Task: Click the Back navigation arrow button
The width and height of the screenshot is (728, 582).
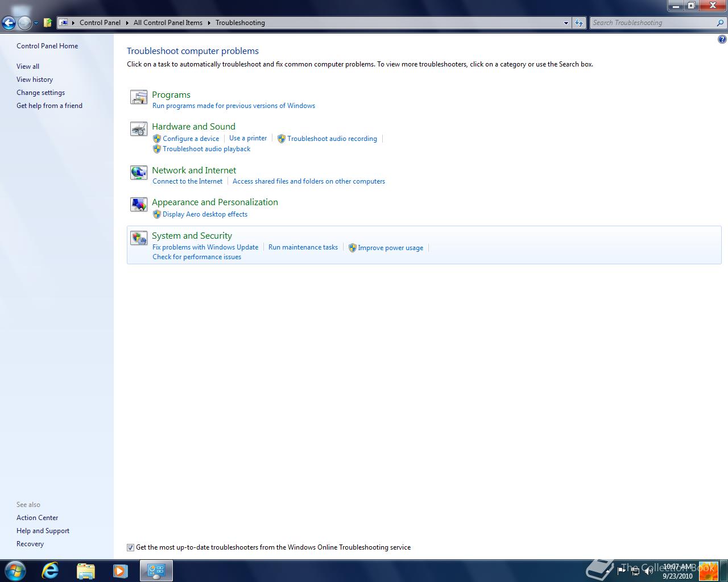Action: point(9,23)
